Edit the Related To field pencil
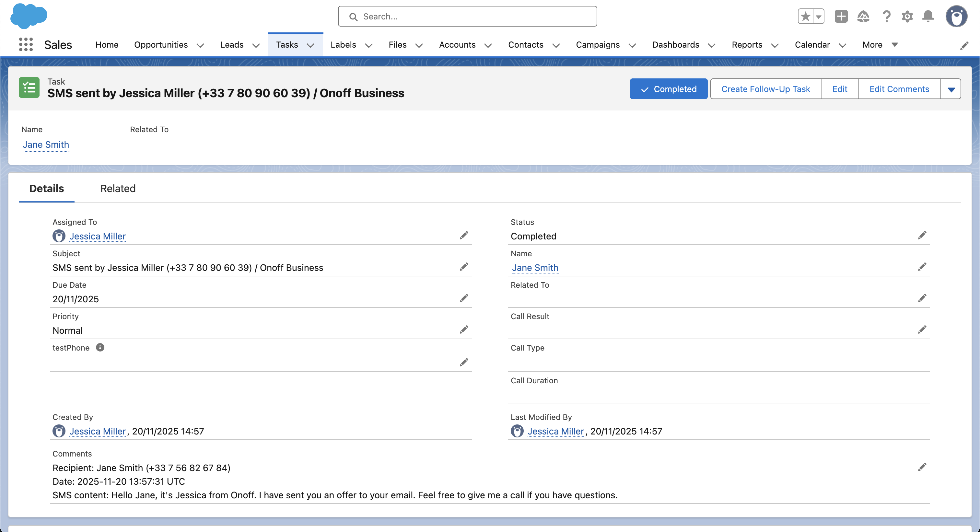980x532 pixels. pos(922,298)
